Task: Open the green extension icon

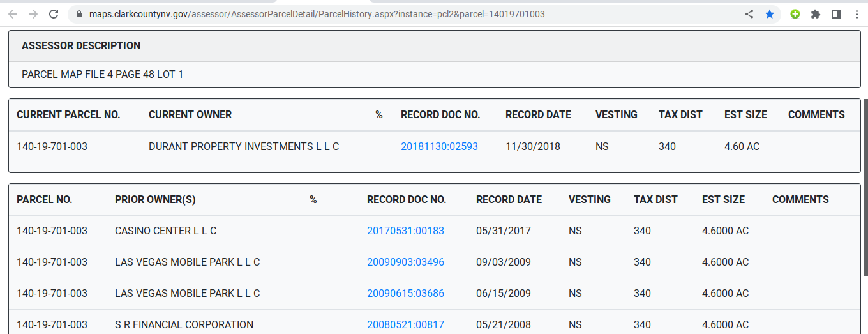Action: click(795, 14)
